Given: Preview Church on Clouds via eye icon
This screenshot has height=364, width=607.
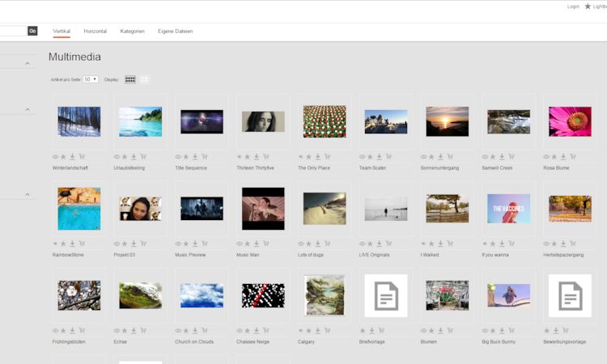Looking at the screenshot, I should click(x=178, y=331).
